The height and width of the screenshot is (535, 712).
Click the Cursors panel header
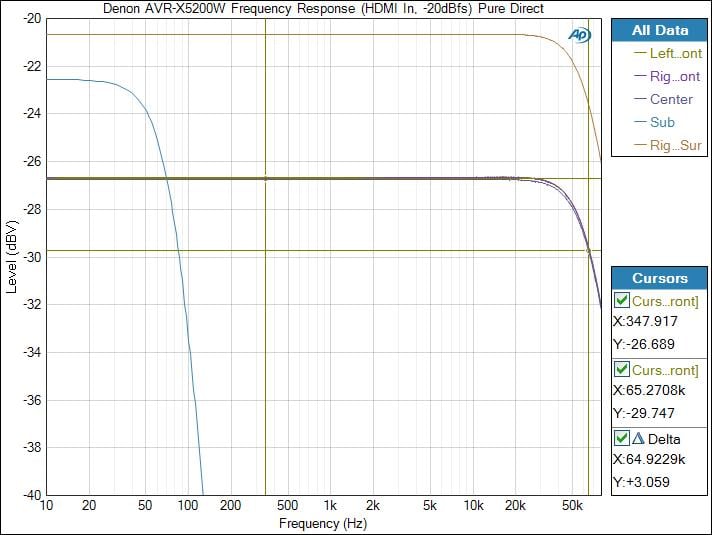click(659, 278)
